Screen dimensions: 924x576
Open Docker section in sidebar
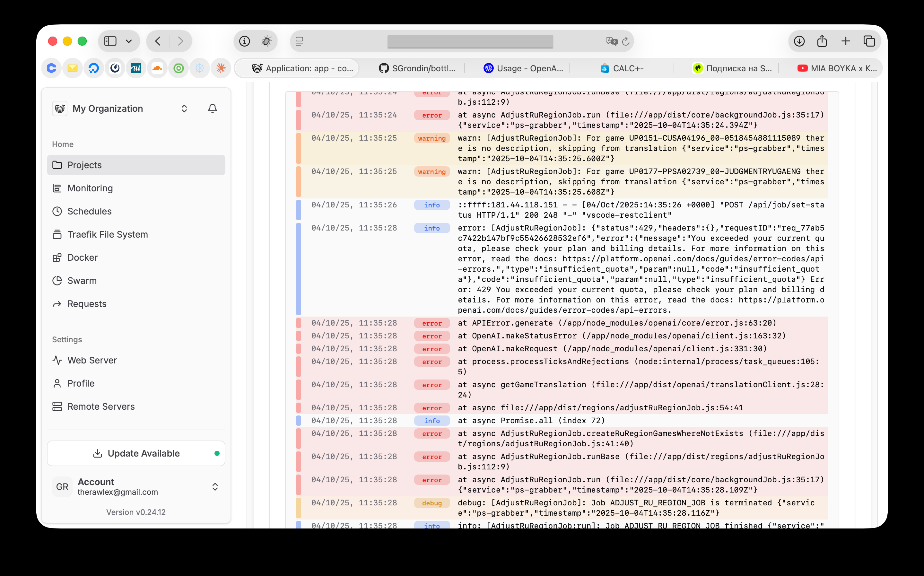click(x=82, y=257)
